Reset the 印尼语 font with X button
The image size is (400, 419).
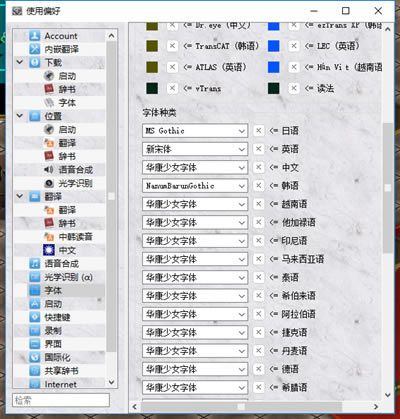click(258, 241)
